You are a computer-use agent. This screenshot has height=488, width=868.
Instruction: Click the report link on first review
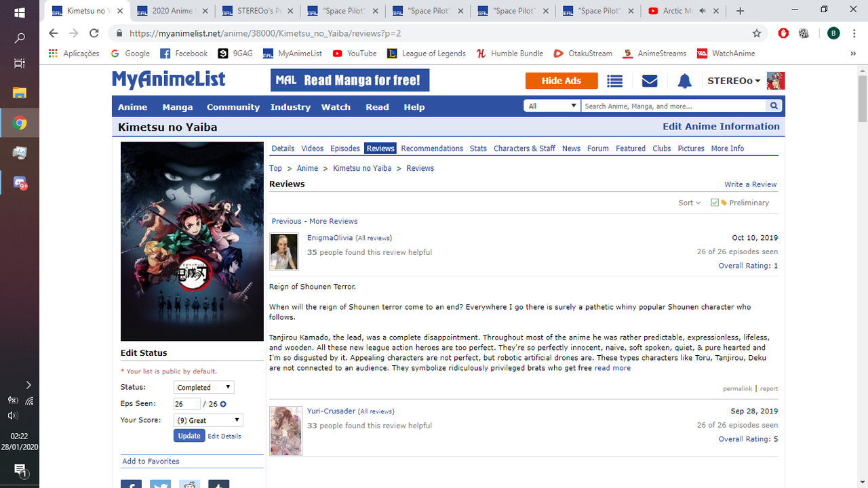tap(769, 389)
